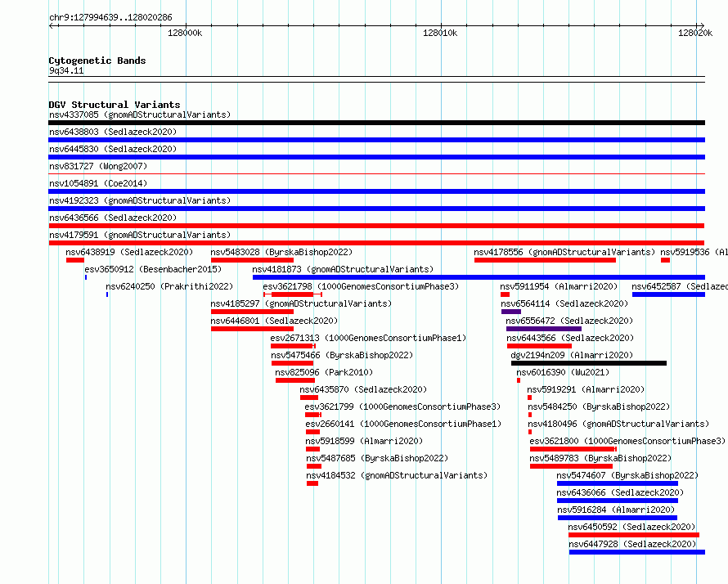This screenshot has height=584, width=728.
Task: Click nsv4184532 gnomADStructuralVariants label
Action: coord(397,475)
